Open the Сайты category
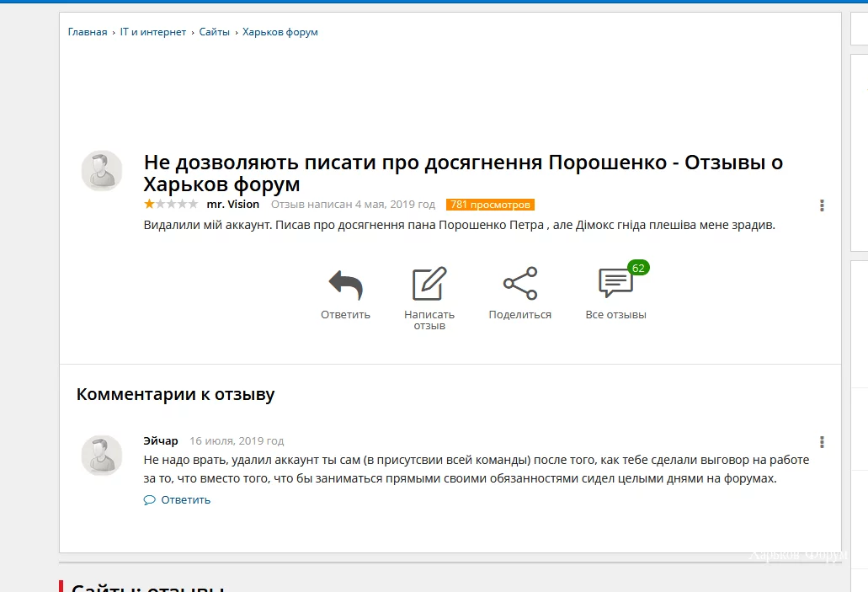Image resolution: width=868 pixels, height=592 pixels. pos(214,31)
